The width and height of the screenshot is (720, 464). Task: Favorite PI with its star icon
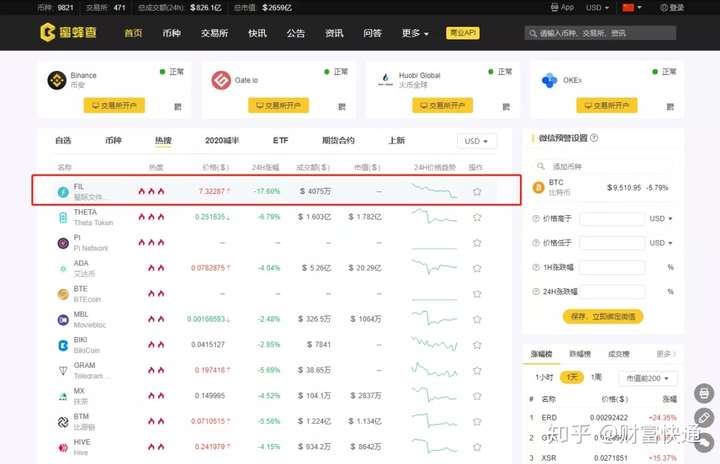click(x=477, y=243)
